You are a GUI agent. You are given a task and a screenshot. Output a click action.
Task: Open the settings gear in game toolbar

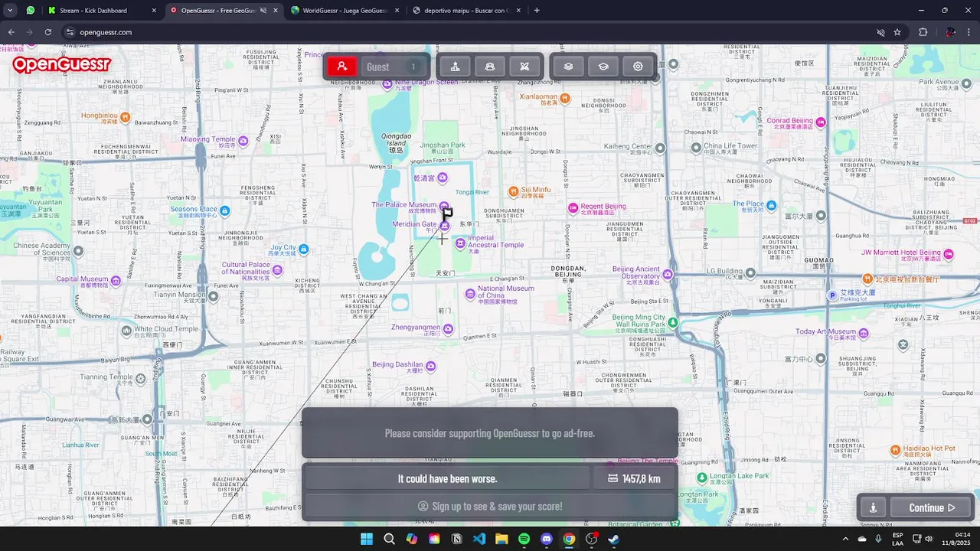pyautogui.click(x=638, y=67)
